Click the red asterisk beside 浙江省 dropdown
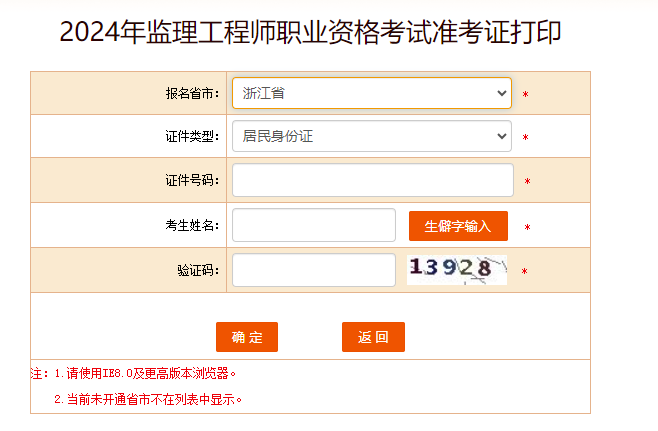 (x=525, y=95)
